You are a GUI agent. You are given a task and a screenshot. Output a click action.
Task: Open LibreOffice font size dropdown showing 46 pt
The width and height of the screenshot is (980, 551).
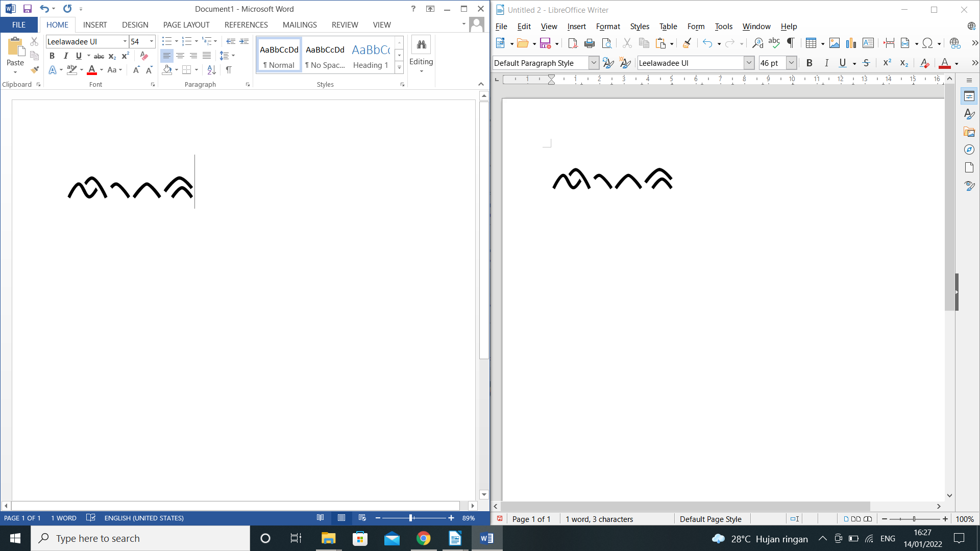point(791,63)
